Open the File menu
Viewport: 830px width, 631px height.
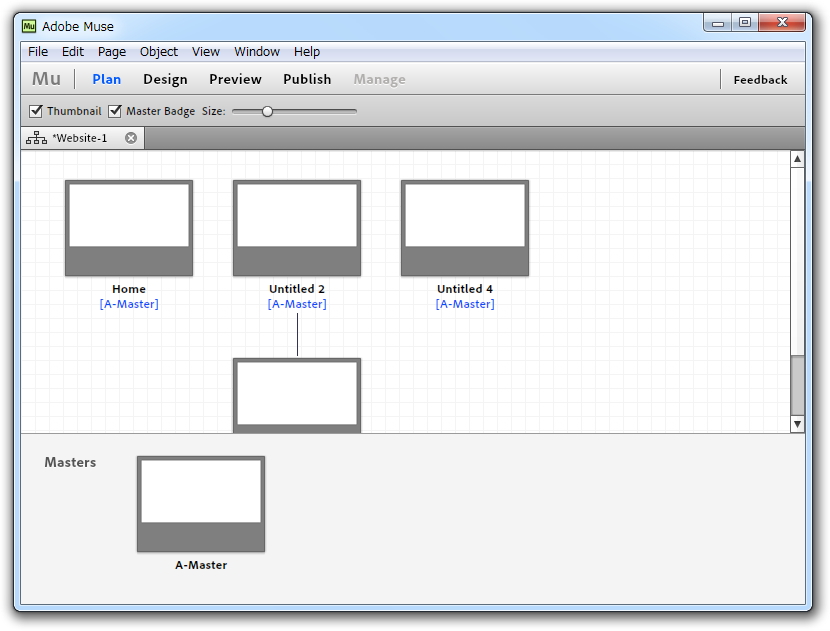click(x=38, y=52)
